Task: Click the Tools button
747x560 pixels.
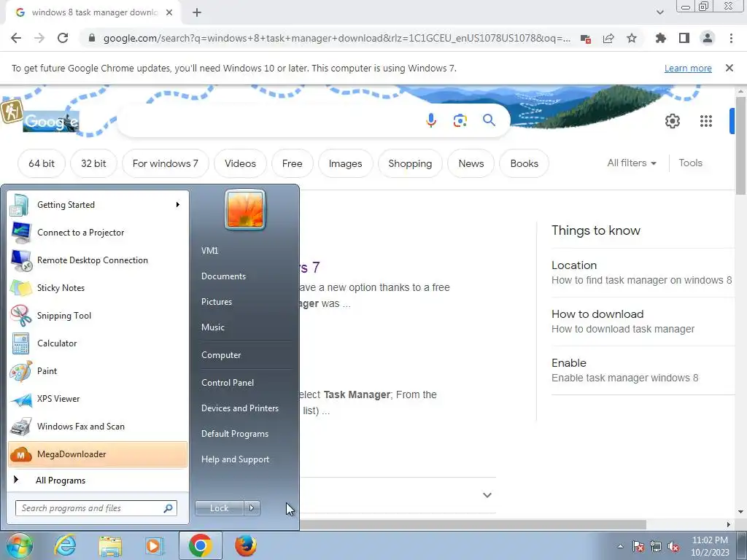Action: 690,163
